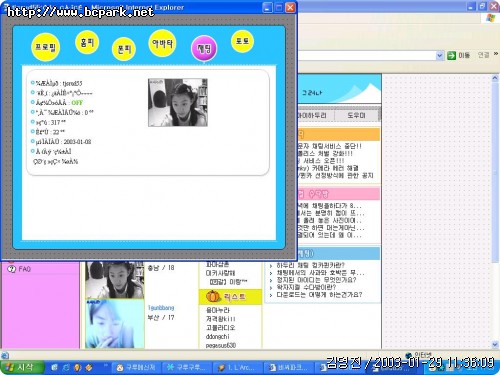The image size is (500, 375).
Task: Click the profile photo in popup
Action: click(178, 102)
